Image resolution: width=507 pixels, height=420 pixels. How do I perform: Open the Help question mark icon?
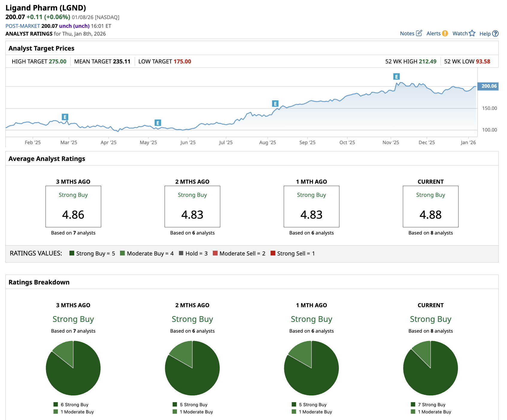click(x=495, y=34)
